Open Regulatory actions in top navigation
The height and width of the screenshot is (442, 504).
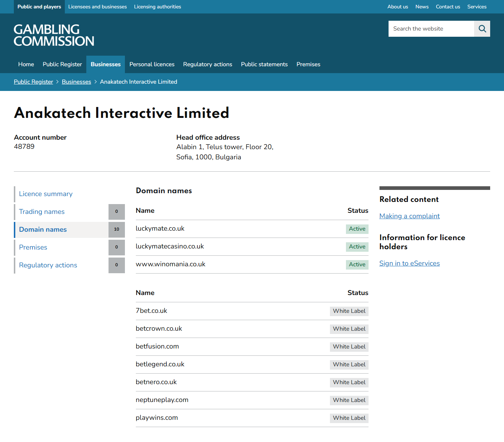click(x=208, y=64)
